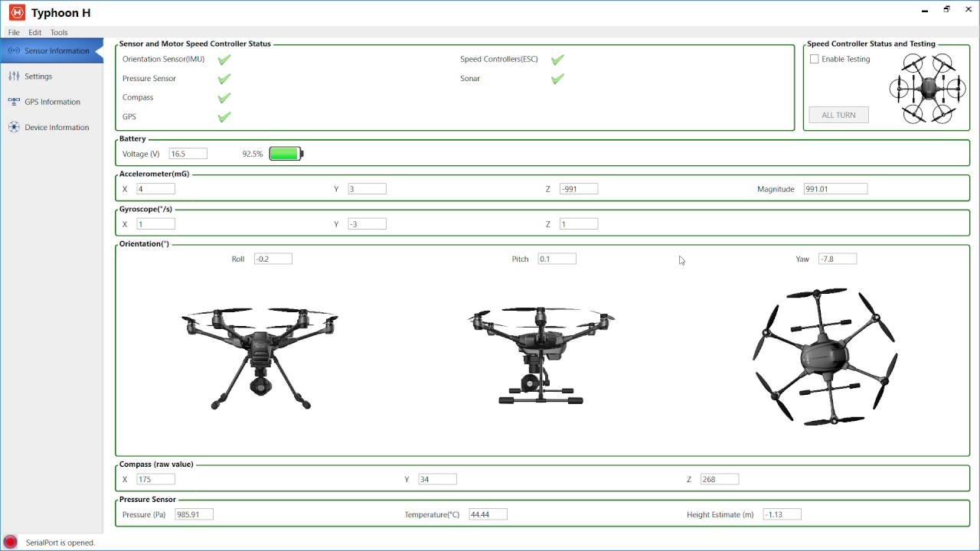The height and width of the screenshot is (551, 980).
Task: Click the battery Voltage field
Action: (188, 154)
